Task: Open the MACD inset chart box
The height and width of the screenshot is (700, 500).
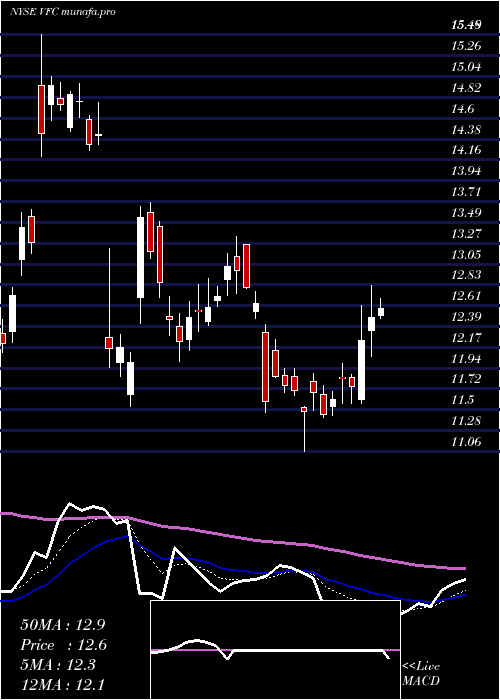Action: click(x=275, y=650)
